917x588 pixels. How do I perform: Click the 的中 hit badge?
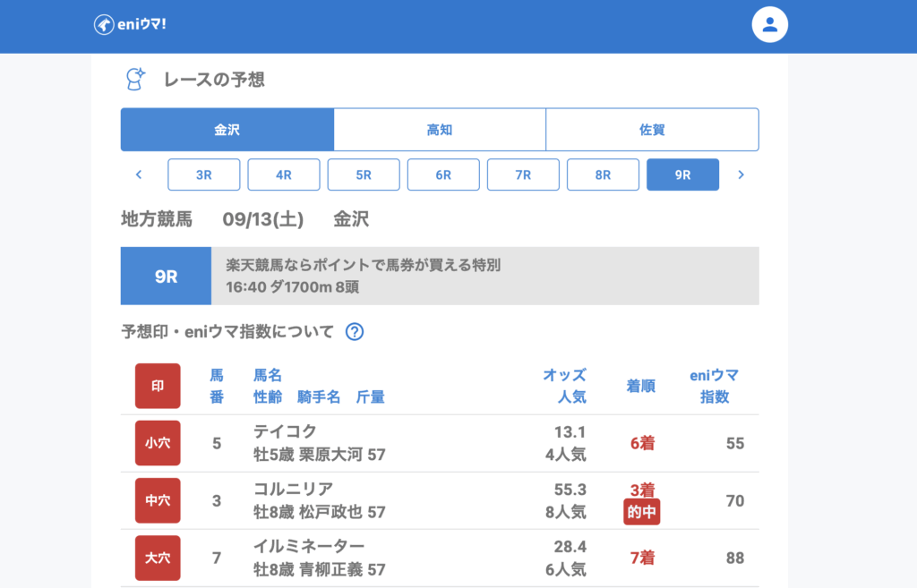tap(641, 512)
